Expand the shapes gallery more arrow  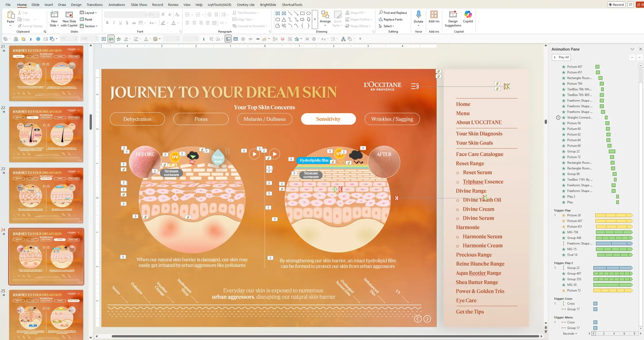[315, 19]
